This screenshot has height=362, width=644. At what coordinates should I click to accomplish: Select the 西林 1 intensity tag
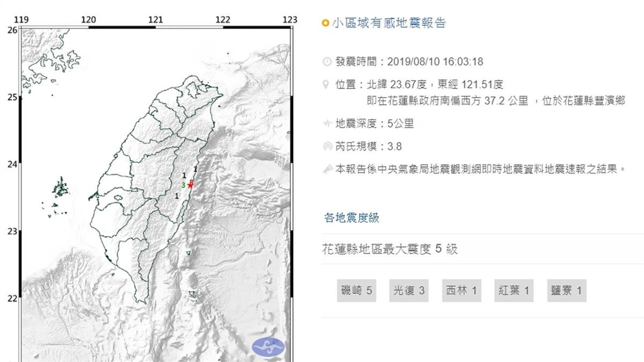pos(461,291)
